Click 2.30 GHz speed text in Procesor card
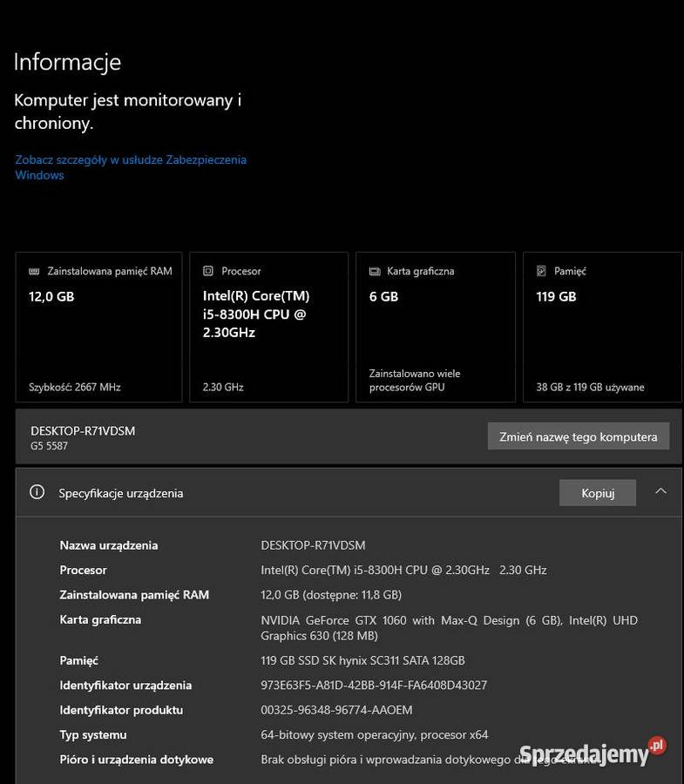This screenshot has height=784, width=684. (x=223, y=387)
